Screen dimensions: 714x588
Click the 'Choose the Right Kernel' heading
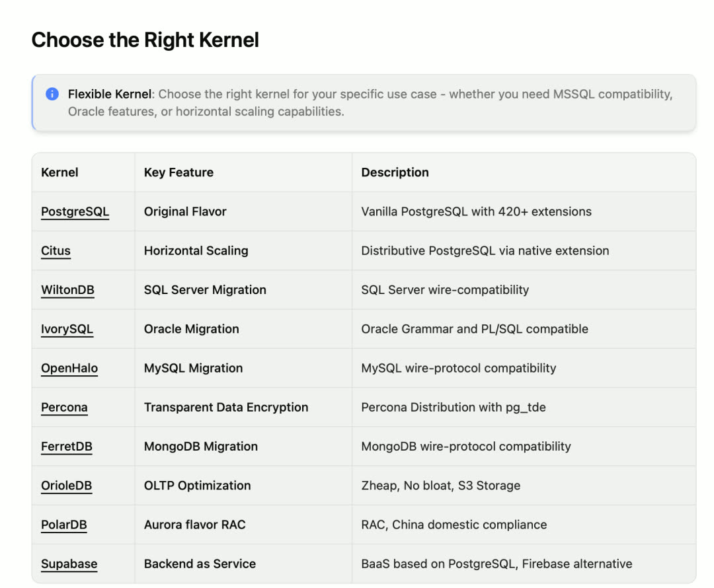(x=145, y=40)
